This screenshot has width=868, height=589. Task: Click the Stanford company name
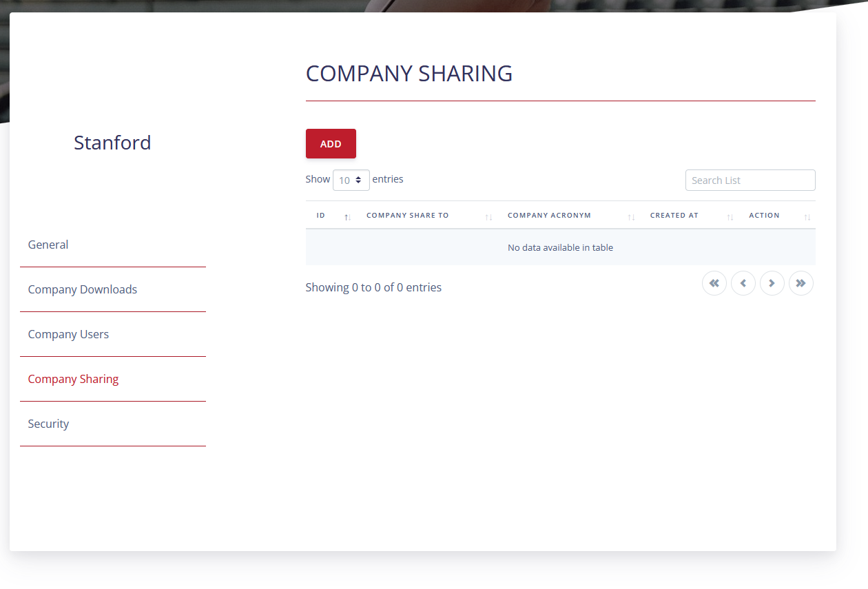coord(112,143)
